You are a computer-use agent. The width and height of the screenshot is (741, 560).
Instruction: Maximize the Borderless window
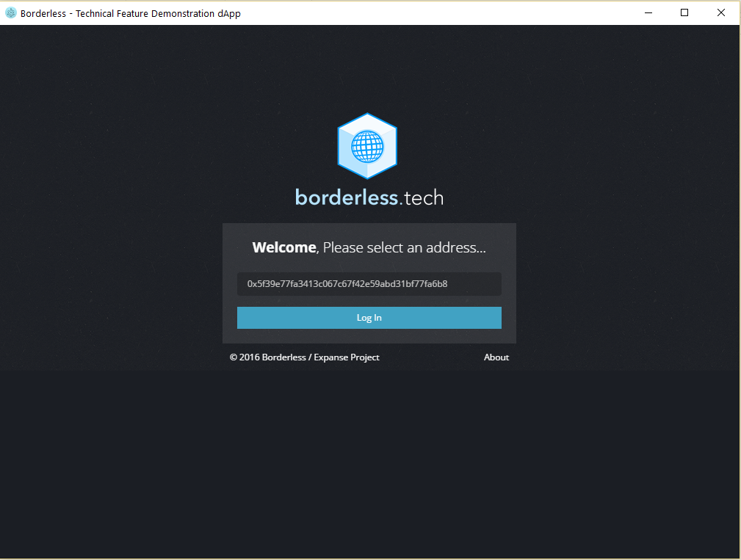684,12
